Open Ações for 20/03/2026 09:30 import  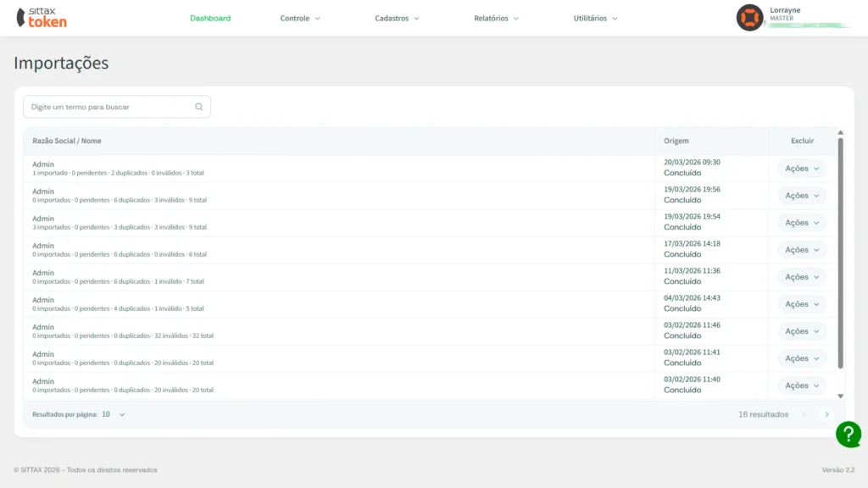click(x=802, y=169)
